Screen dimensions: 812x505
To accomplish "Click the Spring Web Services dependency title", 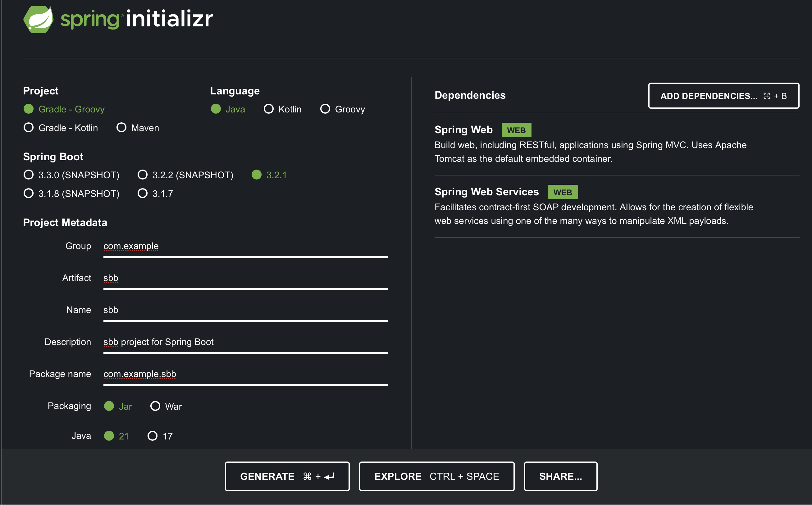I will (x=486, y=192).
